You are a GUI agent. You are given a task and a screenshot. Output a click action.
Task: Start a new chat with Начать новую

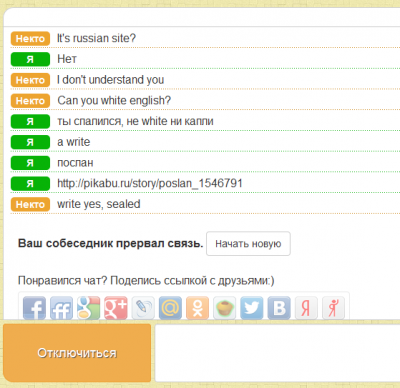248,244
